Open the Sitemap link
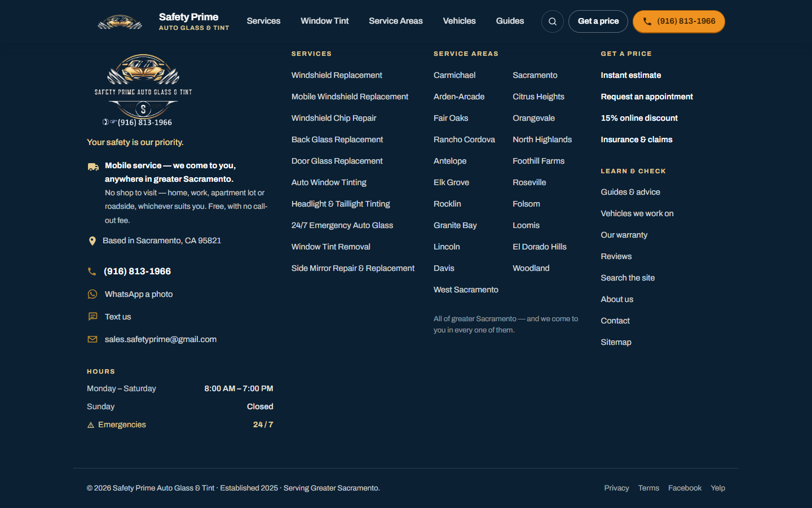This screenshot has width=812, height=508. click(x=616, y=342)
